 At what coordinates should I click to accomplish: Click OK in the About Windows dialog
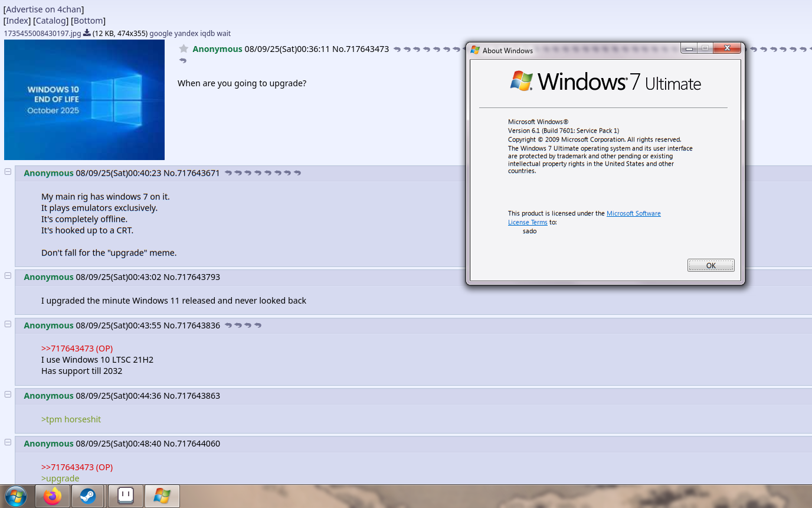point(711,266)
